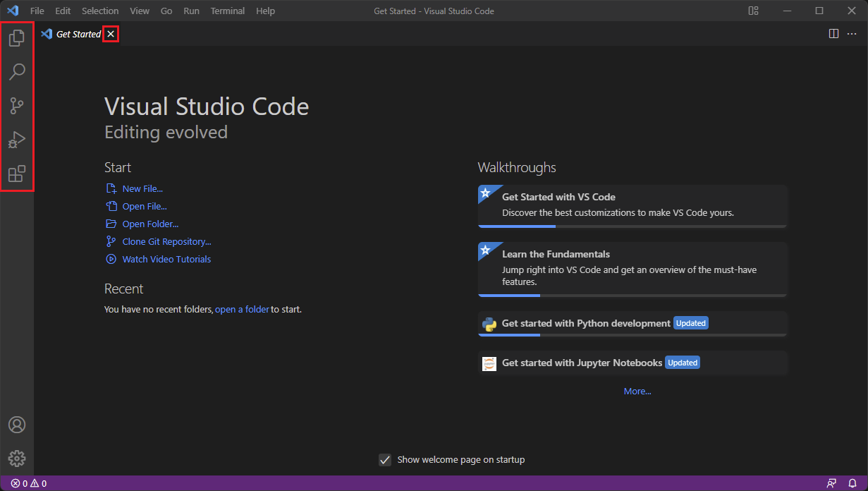Click the split editor right icon
868x491 pixels.
pyautogui.click(x=833, y=34)
